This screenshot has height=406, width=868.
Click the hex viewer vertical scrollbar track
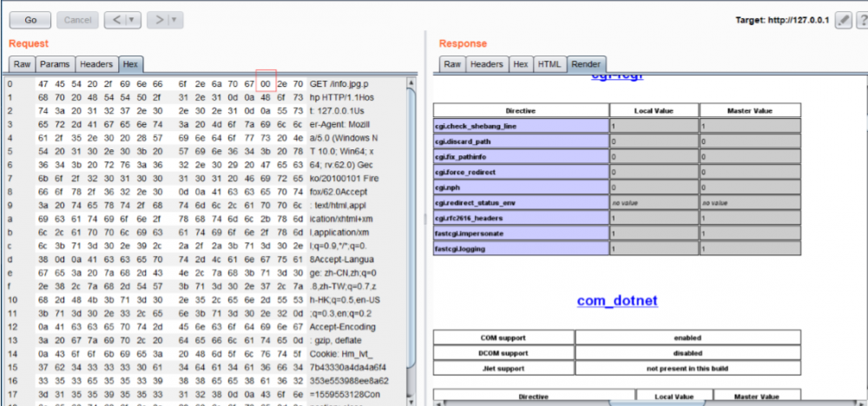tap(411, 244)
